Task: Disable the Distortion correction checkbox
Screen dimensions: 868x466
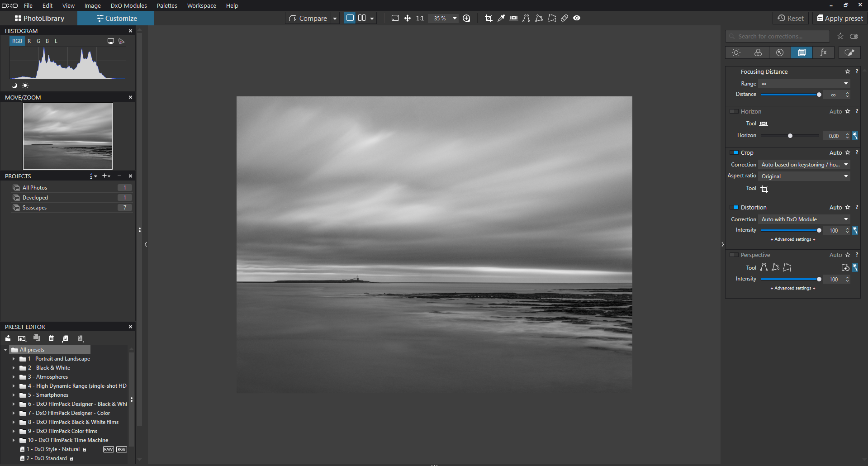Action: click(734, 207)
